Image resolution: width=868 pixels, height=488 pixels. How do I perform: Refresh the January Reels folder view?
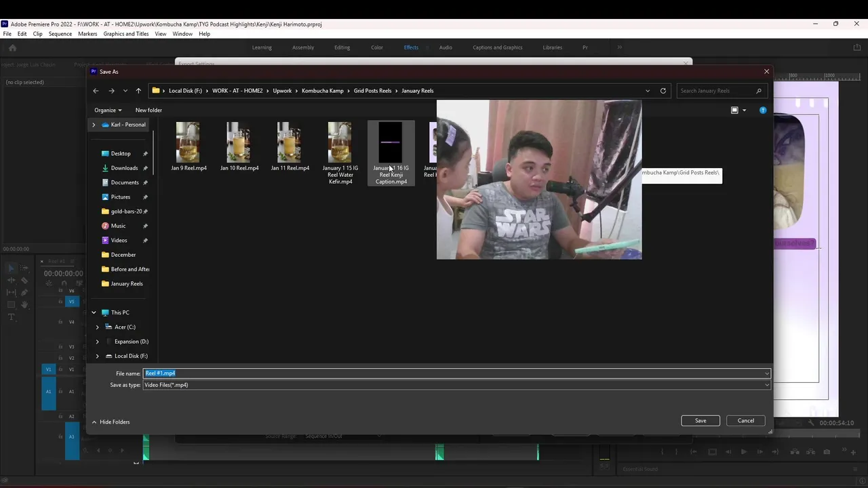pyautogui.click(x=663, y=91)
